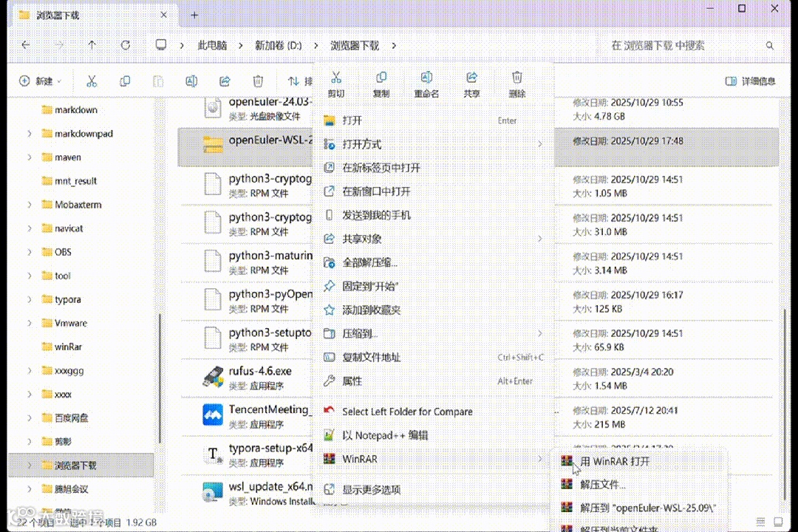Image resolution: width=798 pixels, height=532 pixels.
Task: Select the winRar folder in tree
Action: [68, 347]
